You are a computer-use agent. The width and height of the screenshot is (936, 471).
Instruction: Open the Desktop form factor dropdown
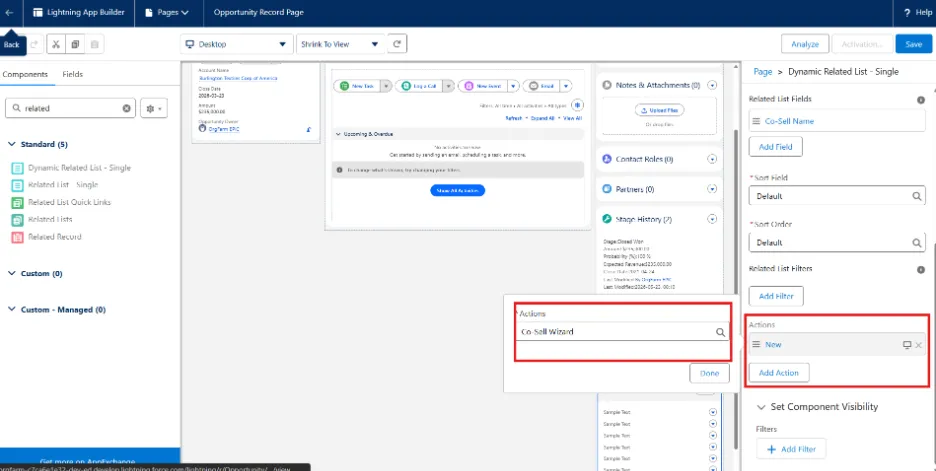tap(236, 44)
